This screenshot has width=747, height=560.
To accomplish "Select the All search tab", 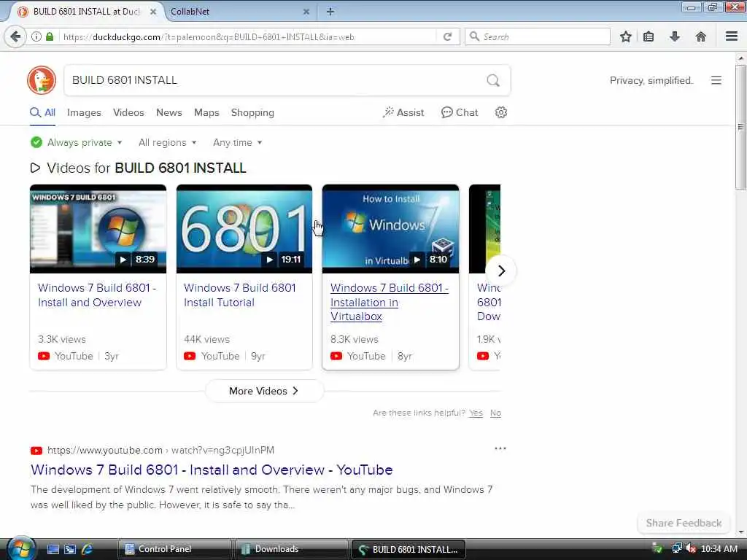I will point(42,112).
